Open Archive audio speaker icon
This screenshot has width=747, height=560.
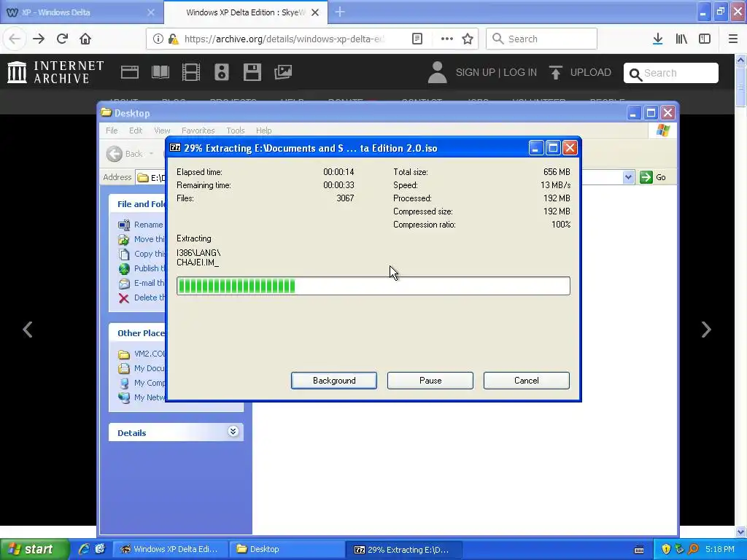point(222,72)
